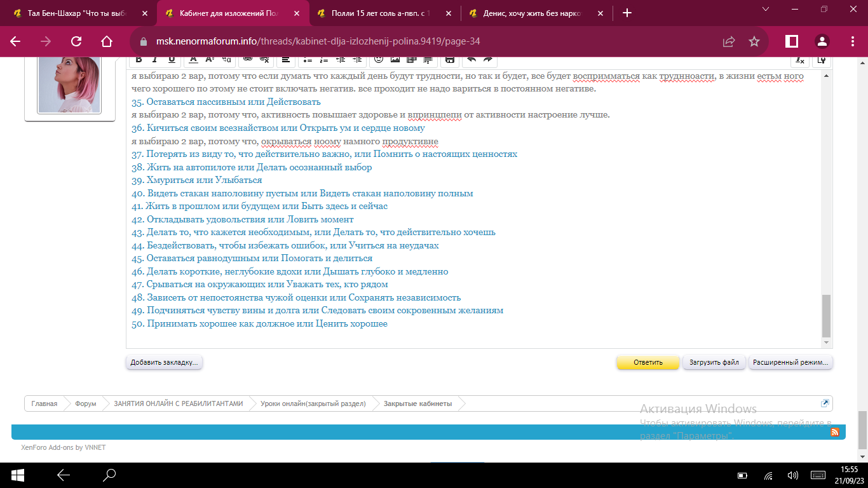Insert a smiley in the editor

[379, 59]
